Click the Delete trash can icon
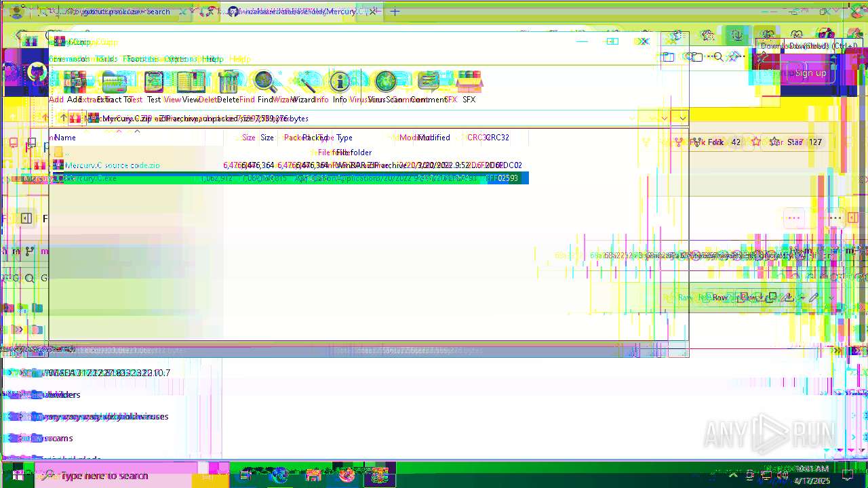The width and height of the screenshot is (868, 488). tap(228, 87)
